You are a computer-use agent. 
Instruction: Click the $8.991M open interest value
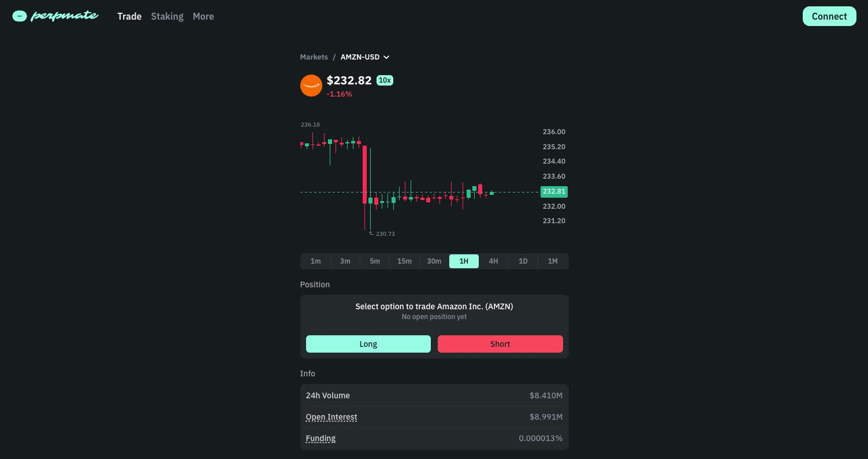(x=546, y=417)
